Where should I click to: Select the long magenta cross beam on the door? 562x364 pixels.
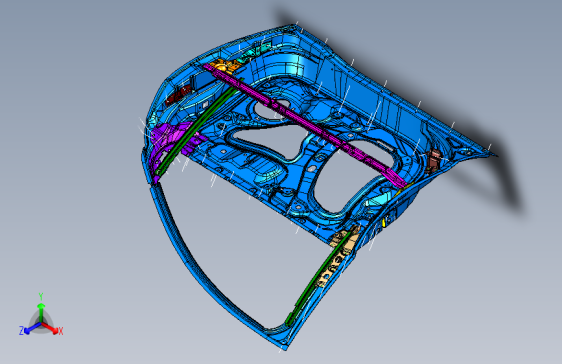(x=305, y=124)
